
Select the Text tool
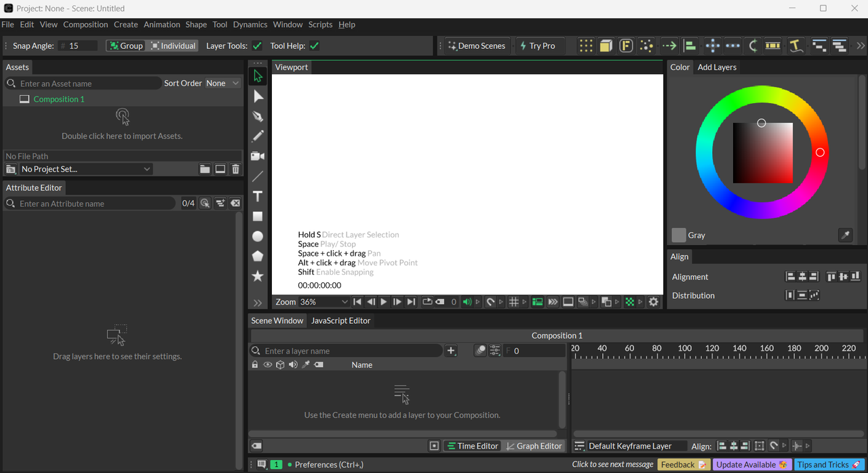pyautogui.click(x=258, y=196)
